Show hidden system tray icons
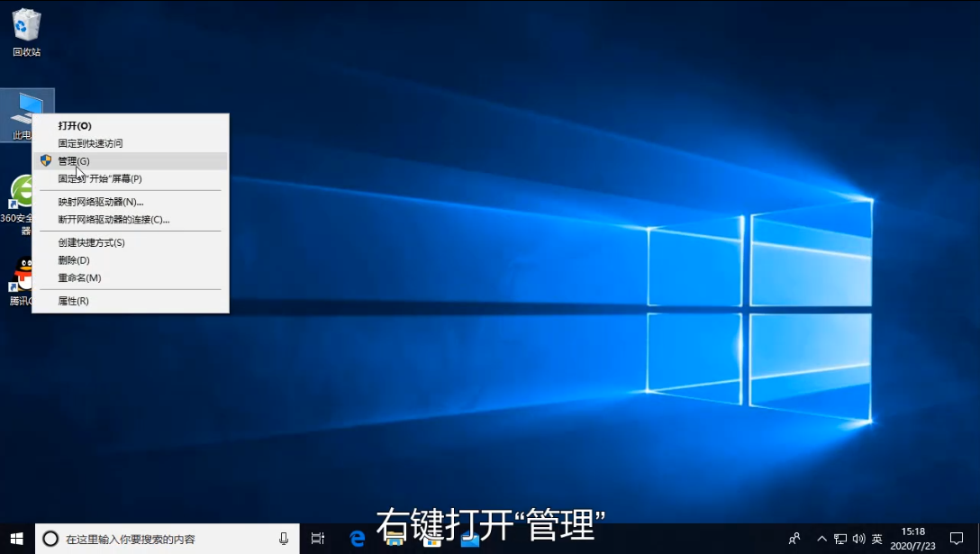The image size is (980, 554). 821,539
